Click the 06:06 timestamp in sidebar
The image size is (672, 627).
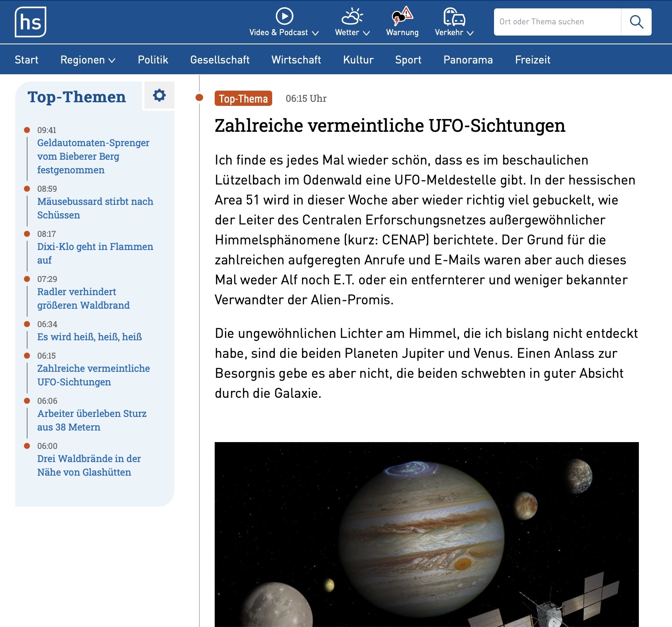coord(47,401)
